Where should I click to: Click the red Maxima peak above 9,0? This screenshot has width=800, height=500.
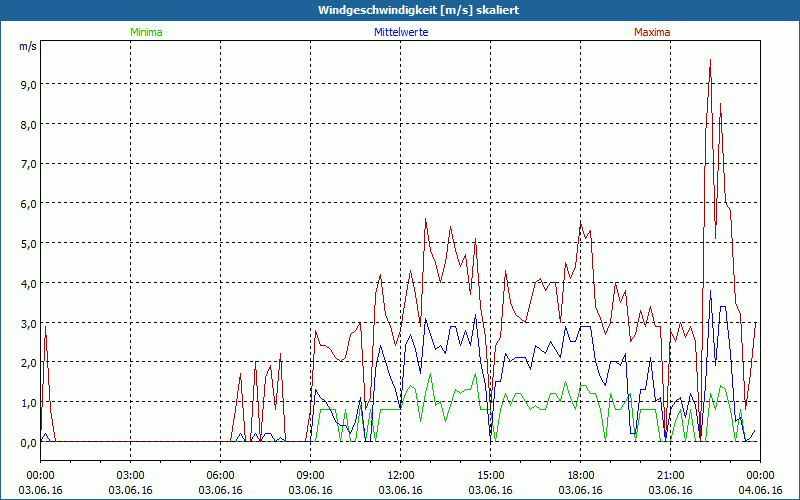tap(710, 61)
